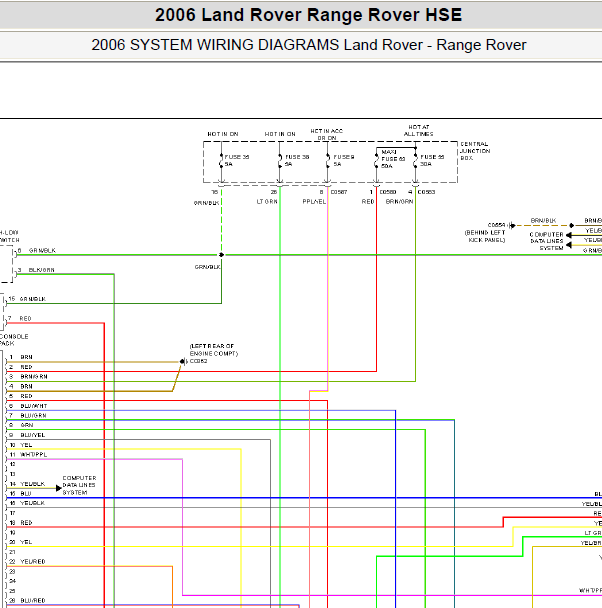Click the "2006 SYSTEM WIRING DIAGRAMS" subtitle line
602x608 pixels.
(x=309, y=45)
